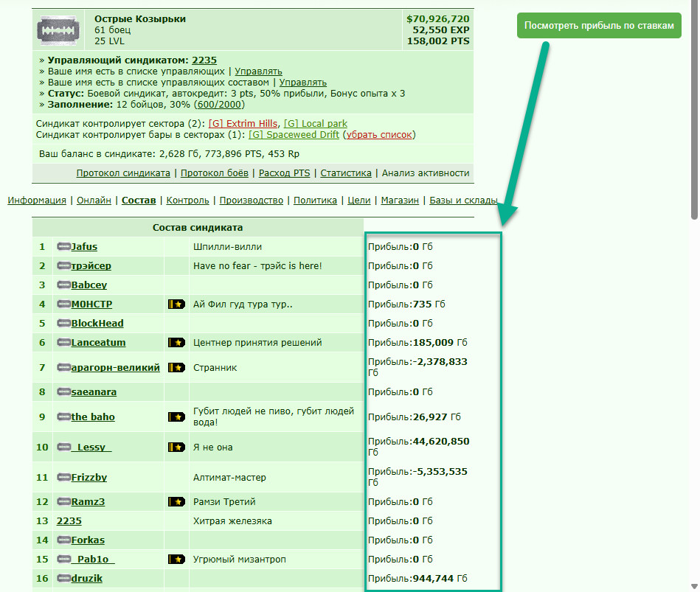The height and width of the screenshot is (592, 700).
Task: Click the syndicate icon next to BlockHead
Action: 64,323
